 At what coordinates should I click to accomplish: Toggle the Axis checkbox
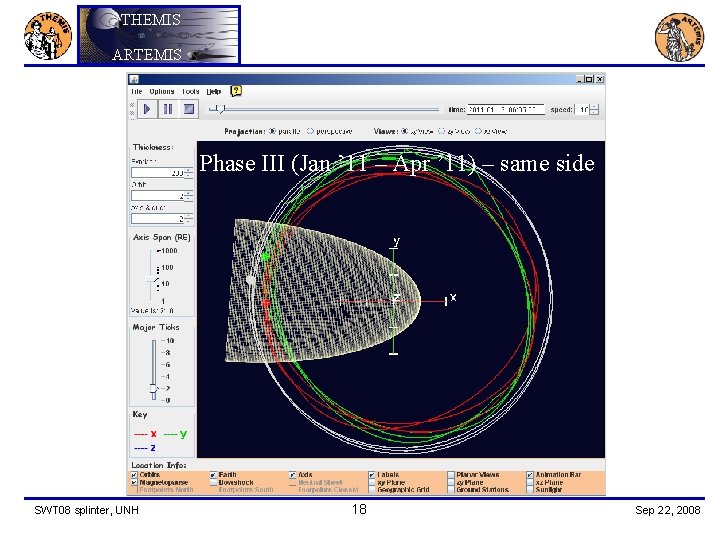tap(292, 475)
